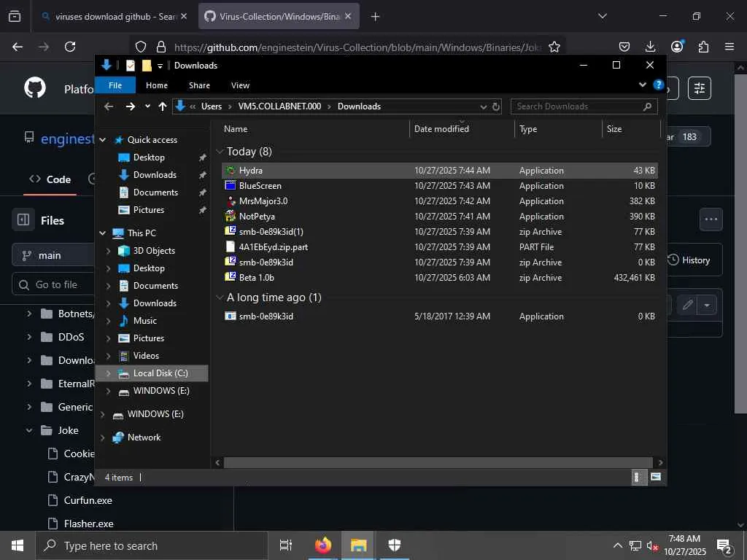Open Windows Start menu
747x560 pixels.
coord(18,545)
